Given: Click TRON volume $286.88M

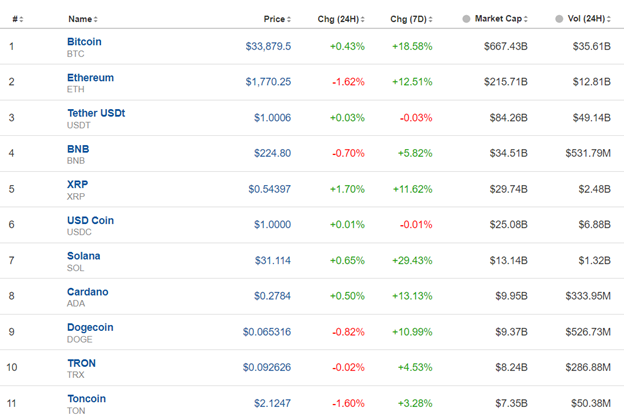Looking at the screenshot, I should [x=588, y=367].
